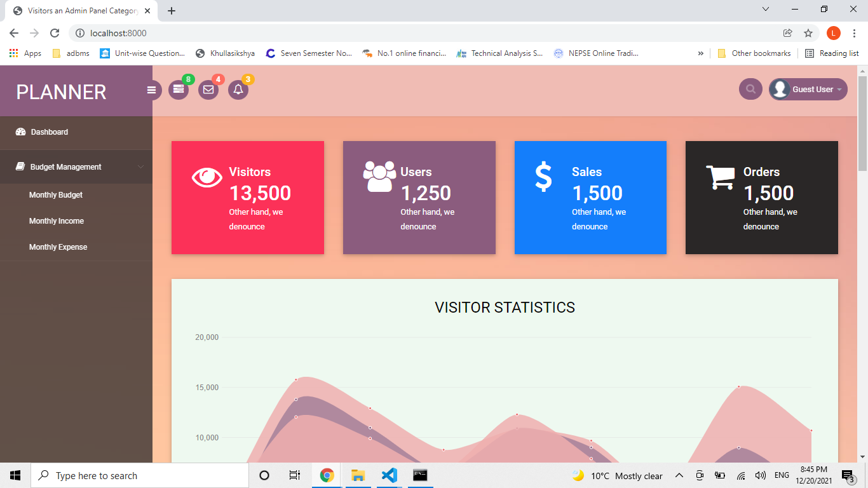This screenshot has height=488, width=868.
Task: Open Monthly Budget in sidebar
Action: click(x=56, y=195)
